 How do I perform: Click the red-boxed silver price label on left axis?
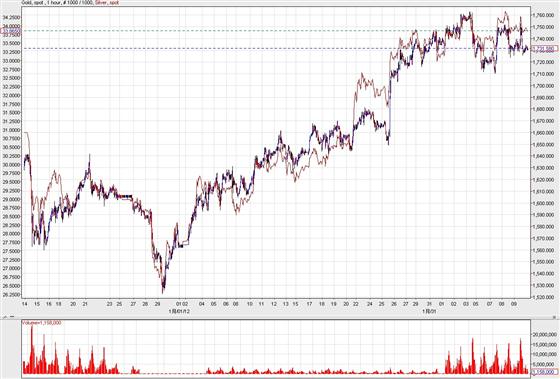point(10,31)
